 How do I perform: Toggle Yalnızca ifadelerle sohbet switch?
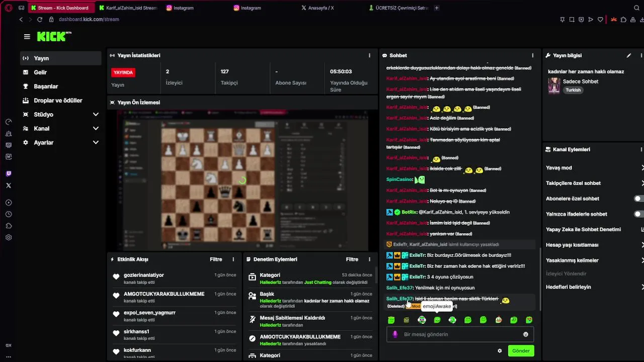(x=639, y=214)
